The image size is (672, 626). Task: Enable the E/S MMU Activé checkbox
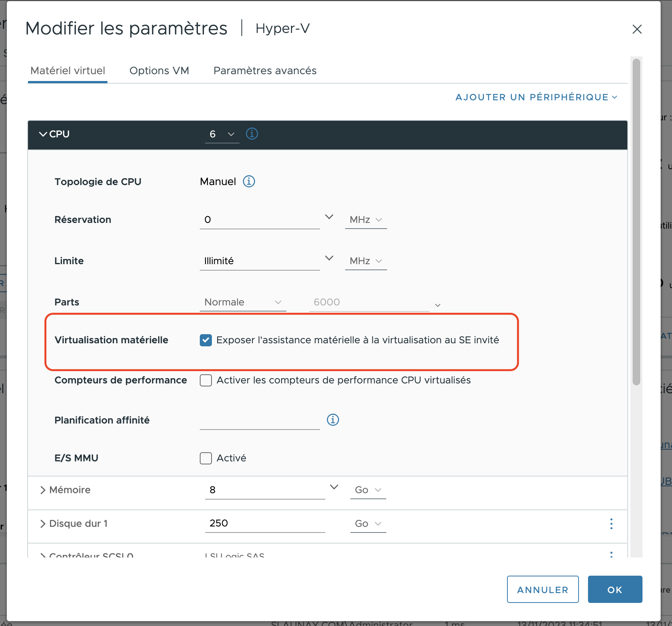click(x=206, y=458)
